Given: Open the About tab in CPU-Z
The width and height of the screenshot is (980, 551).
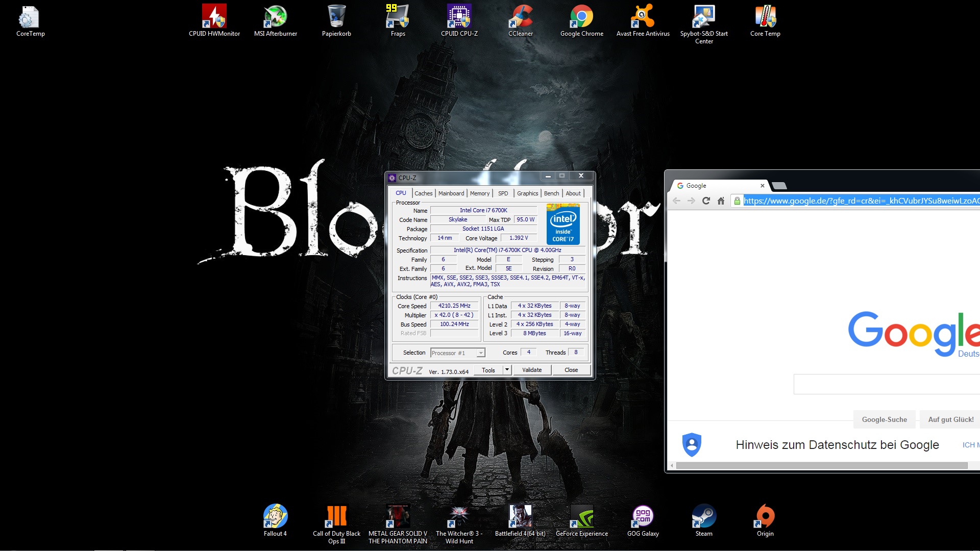Looking at the screenshot, I should (573, 193).
